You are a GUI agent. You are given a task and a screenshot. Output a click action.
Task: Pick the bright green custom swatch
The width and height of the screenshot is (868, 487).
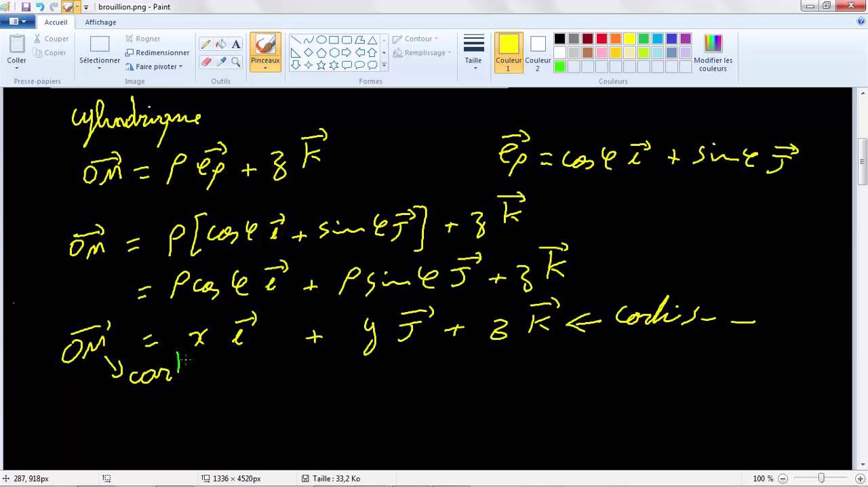[x=559, y=66]
